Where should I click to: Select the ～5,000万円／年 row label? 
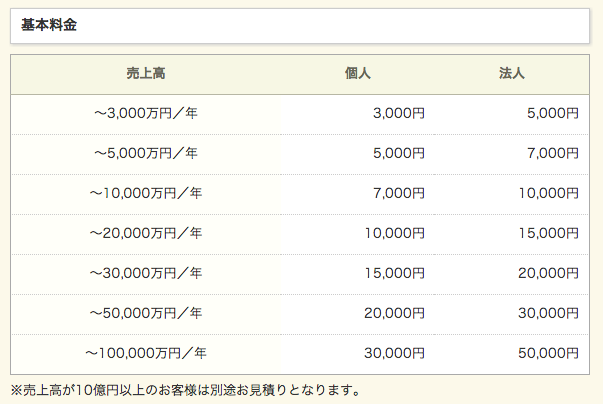pyautogui.click(x=146, y=154)
